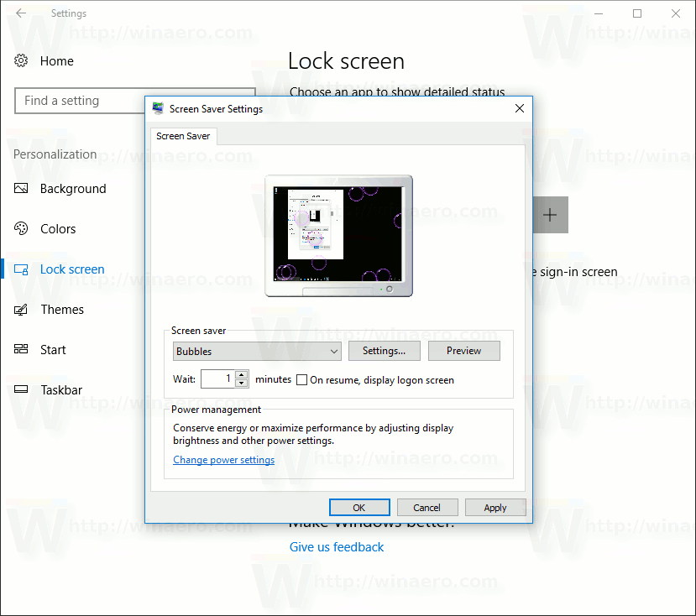The width and height of the screenshot is (696, 616).
Task: Decrement the Wait minutes value
Action: pos(243,383)
